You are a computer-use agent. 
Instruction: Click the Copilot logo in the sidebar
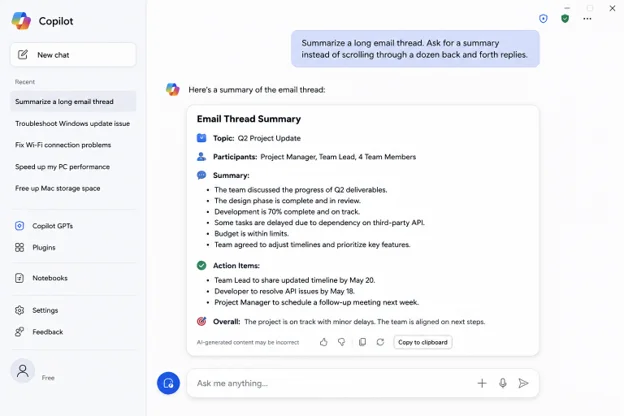click(x=21, y=21)
